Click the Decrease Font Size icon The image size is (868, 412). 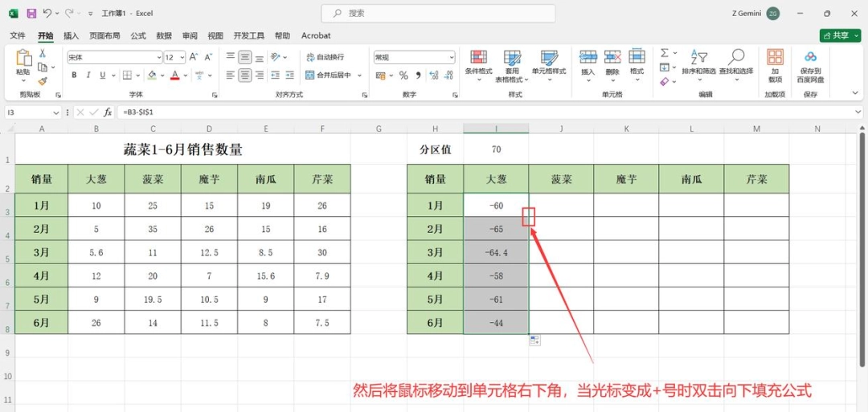208,57
